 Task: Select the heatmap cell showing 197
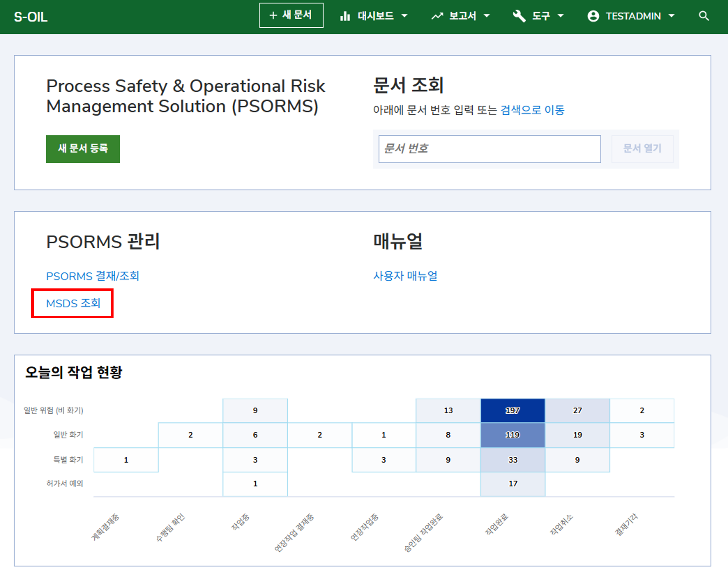click(x=513, y=410)
